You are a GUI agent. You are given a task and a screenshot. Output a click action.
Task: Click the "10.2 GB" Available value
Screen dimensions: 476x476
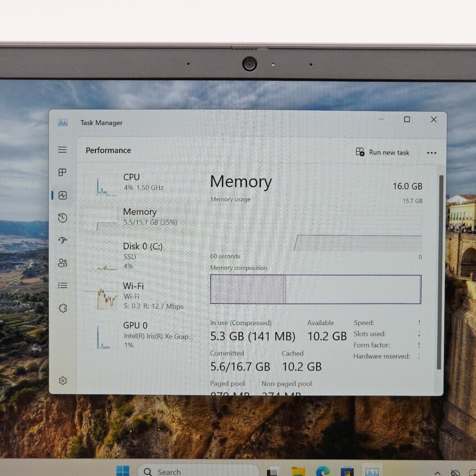[x=327, y=337]
